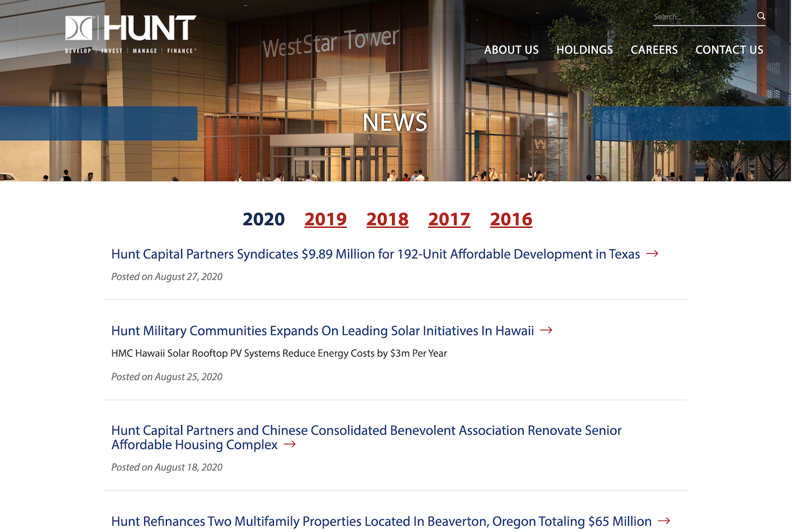Image resolution: width=792 pixels, height=532 pixels.
Task: Click 'Posted on August 27, 2020' text
Action: (x=167, y=276)
